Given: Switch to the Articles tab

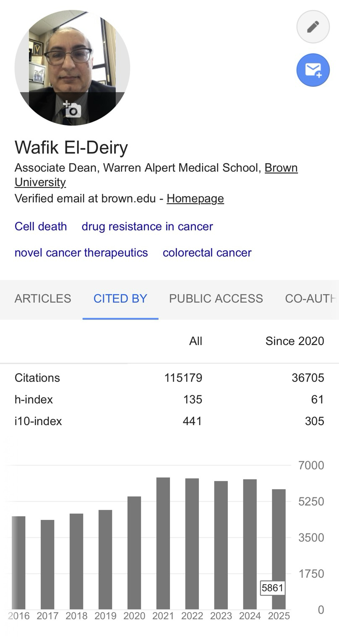Looking at the screenshot, I should coord(43,299).
